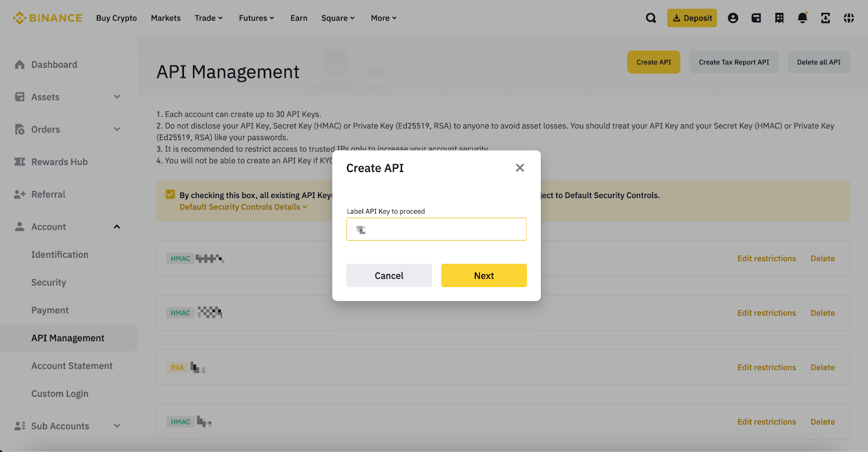Click the globe language icon

[x=848, y=18]
